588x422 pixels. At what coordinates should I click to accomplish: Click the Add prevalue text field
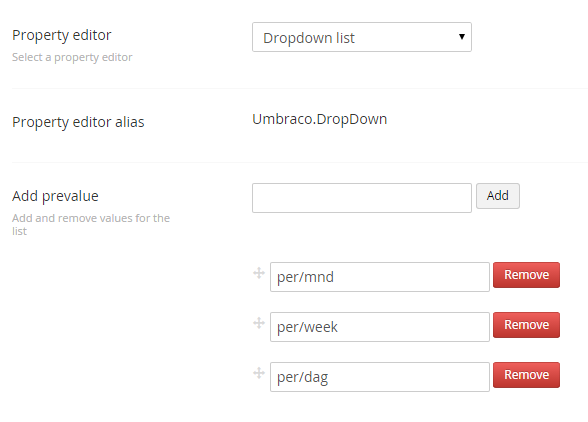[362, 198]
